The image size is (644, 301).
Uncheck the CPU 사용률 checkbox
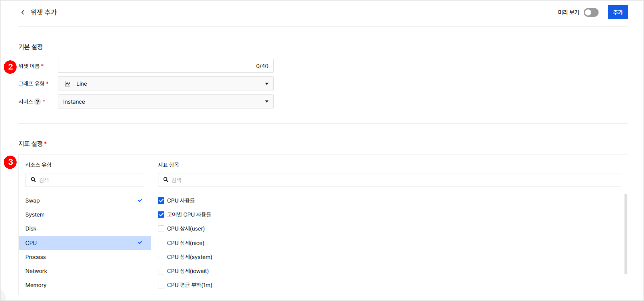[161, 200]
